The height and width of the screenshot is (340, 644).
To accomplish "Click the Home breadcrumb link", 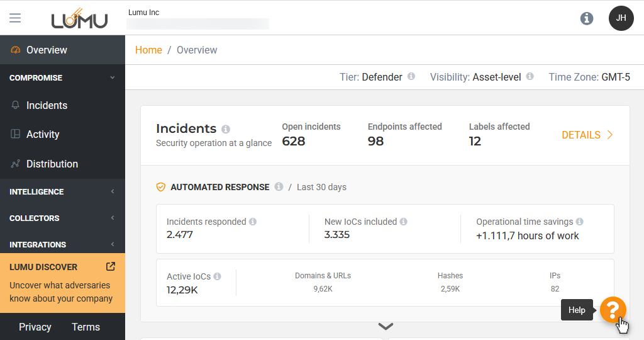I will click(x=148, y=50).
